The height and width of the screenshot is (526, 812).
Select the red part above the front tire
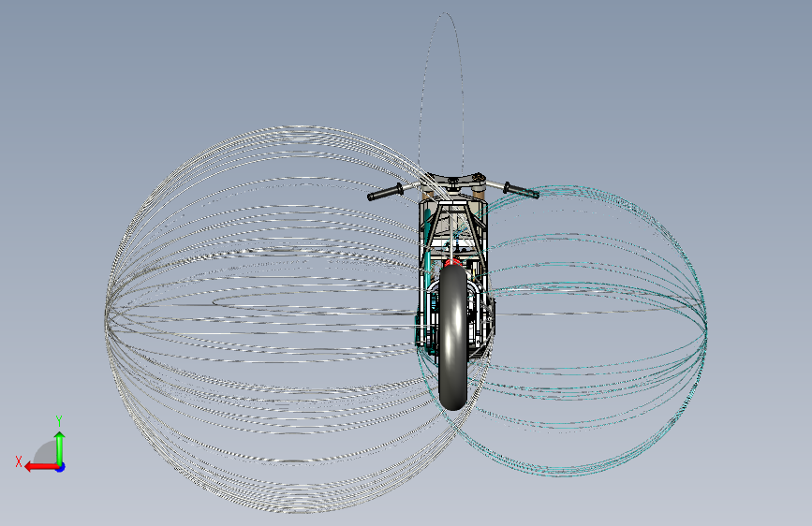[452, 263]
